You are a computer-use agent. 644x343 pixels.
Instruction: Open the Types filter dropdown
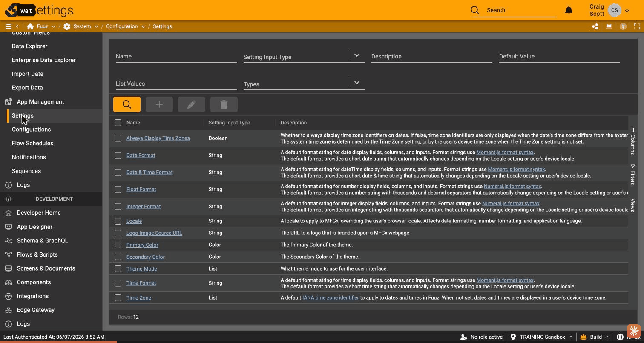click(x=357, y=83)
